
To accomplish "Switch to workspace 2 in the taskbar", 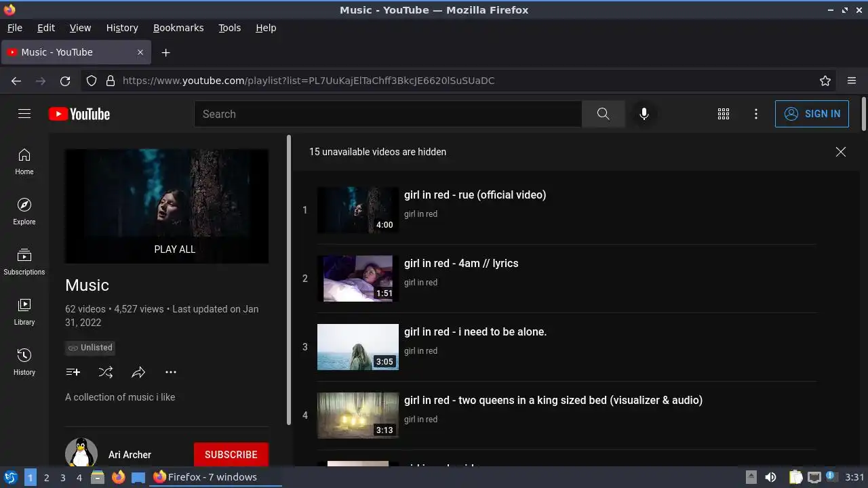I will coord(46,477).
